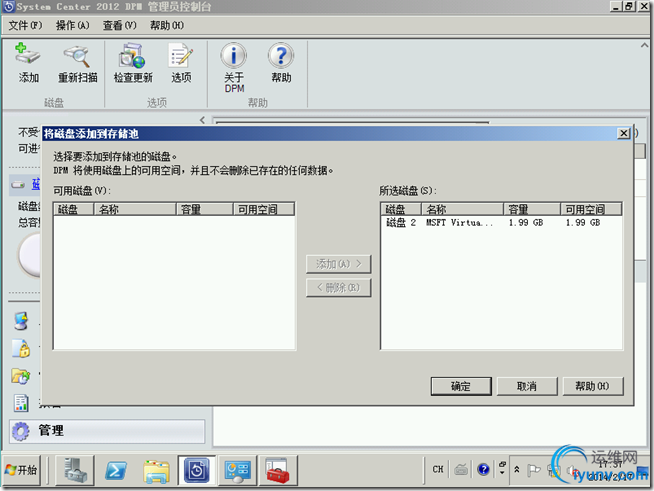Open the Start (开始) menu

pos(22,470)
